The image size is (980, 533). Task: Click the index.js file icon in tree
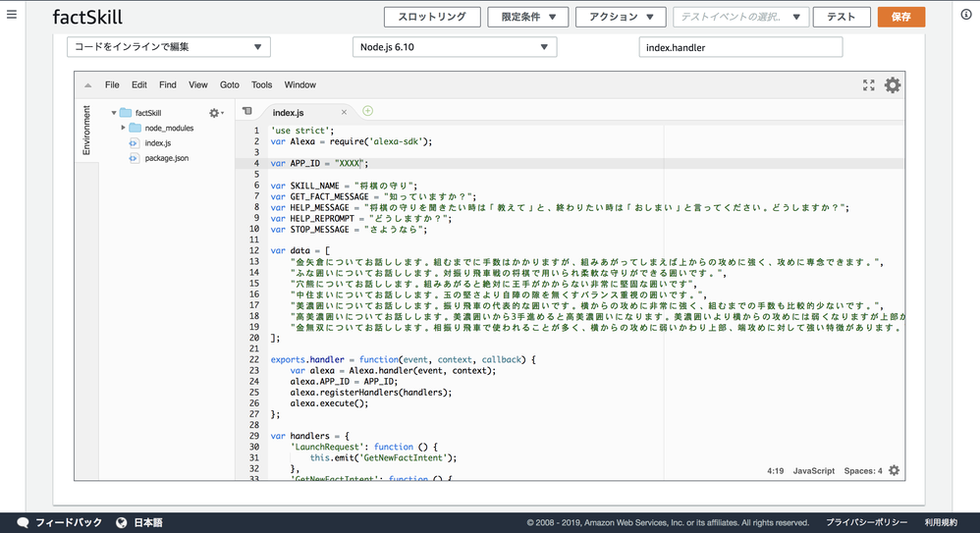[134, 143]
